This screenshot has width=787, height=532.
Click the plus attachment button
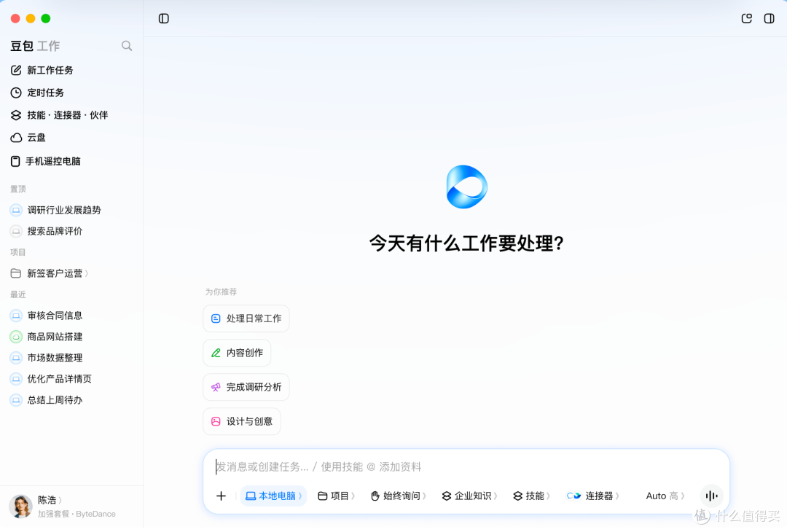(x=221, y=496)
